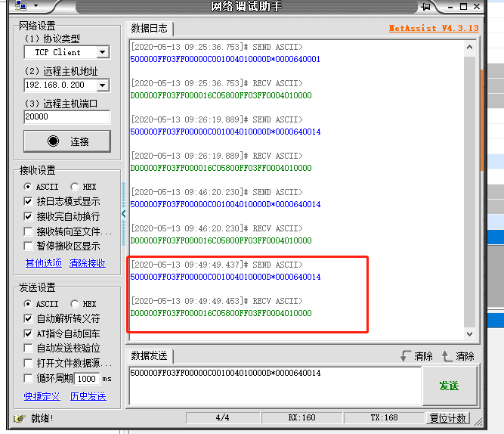Open the NetAssist V4.3.13 link

434,29
